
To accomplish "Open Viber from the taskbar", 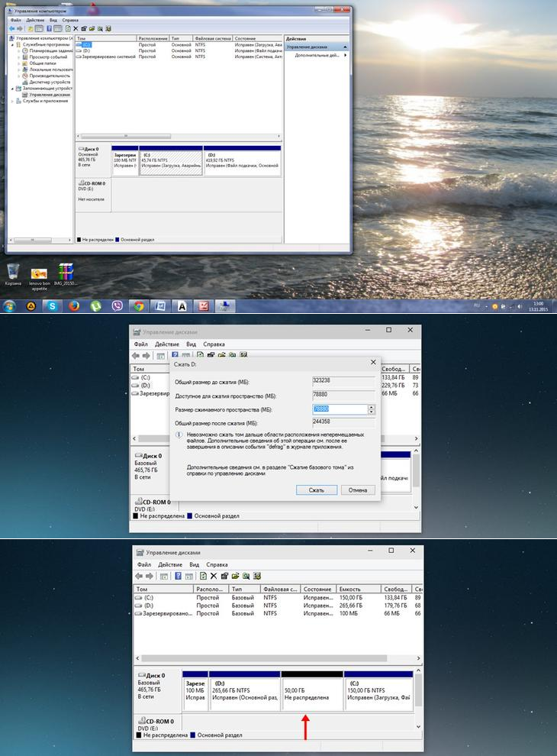I will (117, 306).
